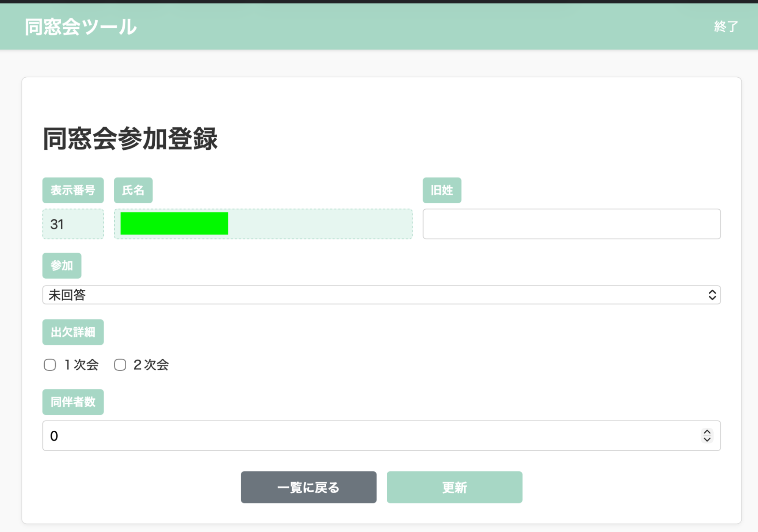Viewport: 758px width, 532px height.
Task: Click the 出欠詳細 label
Action: tap(73, 332)
